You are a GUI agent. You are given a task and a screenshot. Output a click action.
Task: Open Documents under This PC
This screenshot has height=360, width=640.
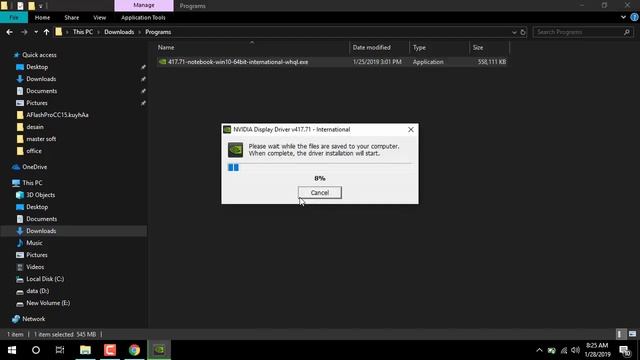click(41, 219)
